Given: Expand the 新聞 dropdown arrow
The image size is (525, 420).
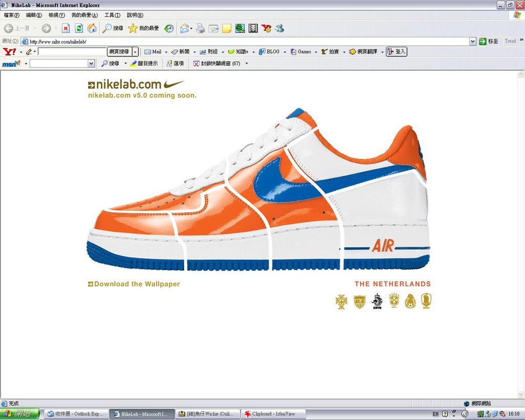Looking at the screenshot, I should pos(194,52).
